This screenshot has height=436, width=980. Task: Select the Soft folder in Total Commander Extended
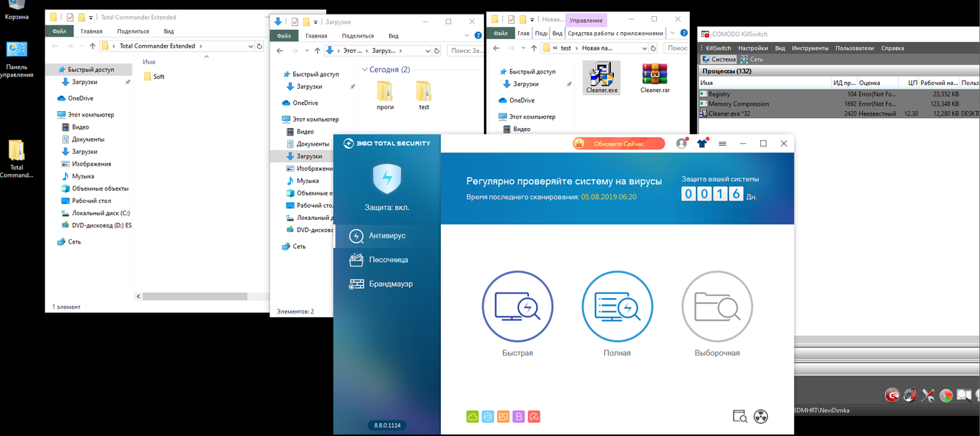pos(154,77)
